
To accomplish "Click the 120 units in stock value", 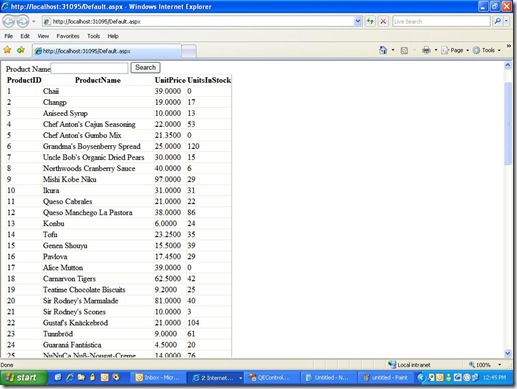I will (193, 146).
